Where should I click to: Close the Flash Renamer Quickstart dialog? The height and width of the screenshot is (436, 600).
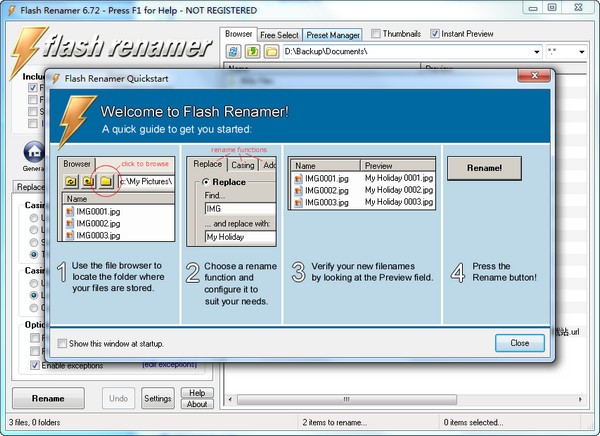click(x=520, y=343)
